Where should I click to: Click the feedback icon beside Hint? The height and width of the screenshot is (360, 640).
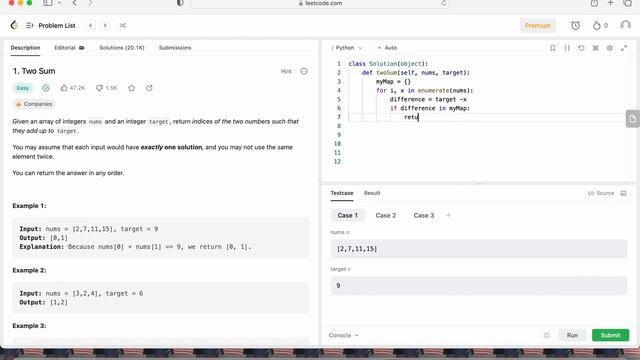coord(304,71)
